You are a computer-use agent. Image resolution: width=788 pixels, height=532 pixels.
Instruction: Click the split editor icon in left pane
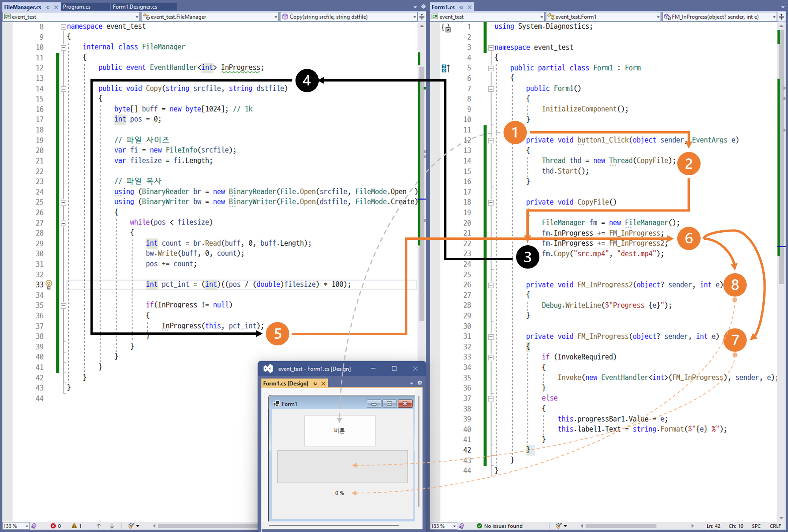point(422,17)
